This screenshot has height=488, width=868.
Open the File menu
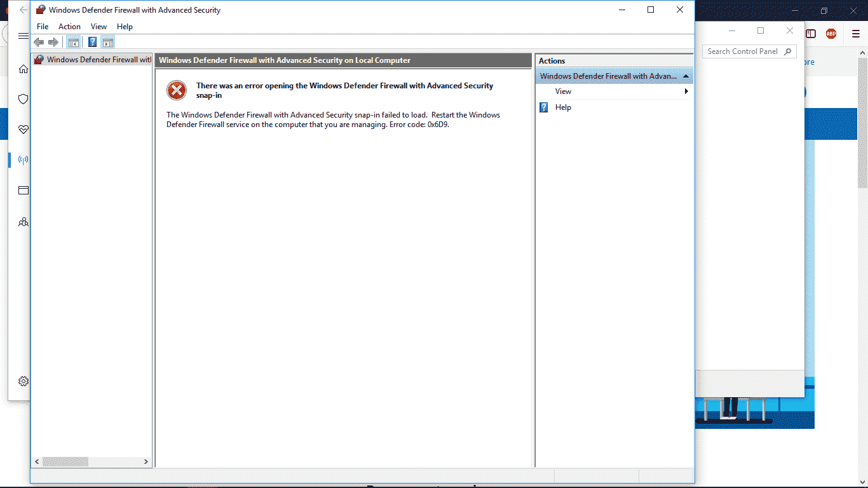tap(42, 27)
